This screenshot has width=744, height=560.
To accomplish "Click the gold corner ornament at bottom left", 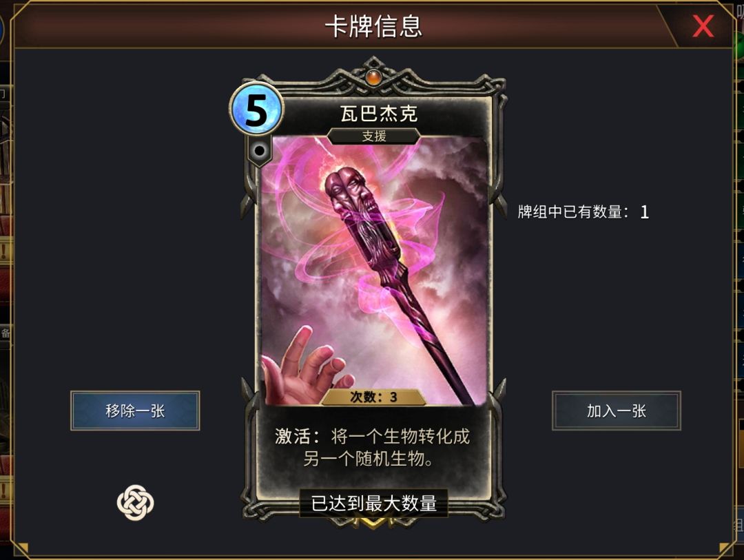I will [x=21, y=548].
